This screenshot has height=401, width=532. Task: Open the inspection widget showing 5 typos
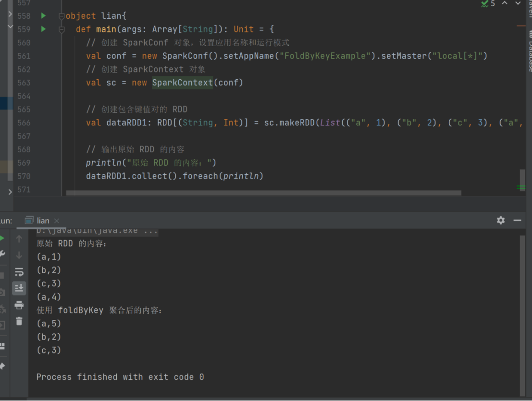pyautogui.click(x=488, y=3)
